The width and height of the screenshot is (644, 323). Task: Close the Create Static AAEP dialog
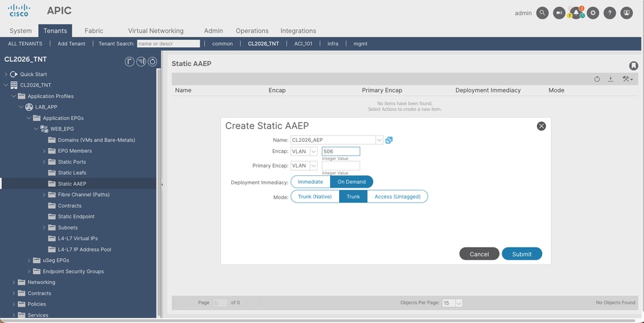click(x=542, y=126)
